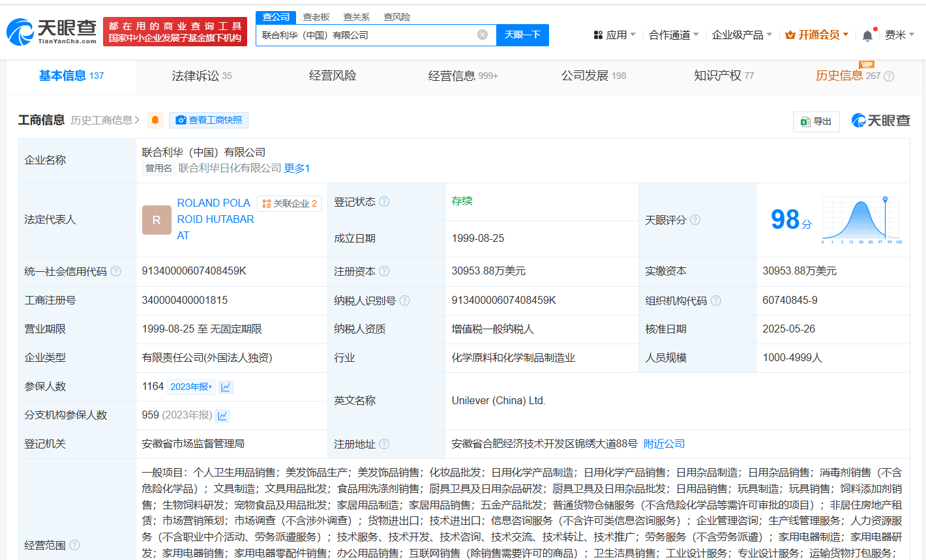Click the 天眼查 logo to go home
Screen dimensions: 926x560
click(x=52, y=31)
